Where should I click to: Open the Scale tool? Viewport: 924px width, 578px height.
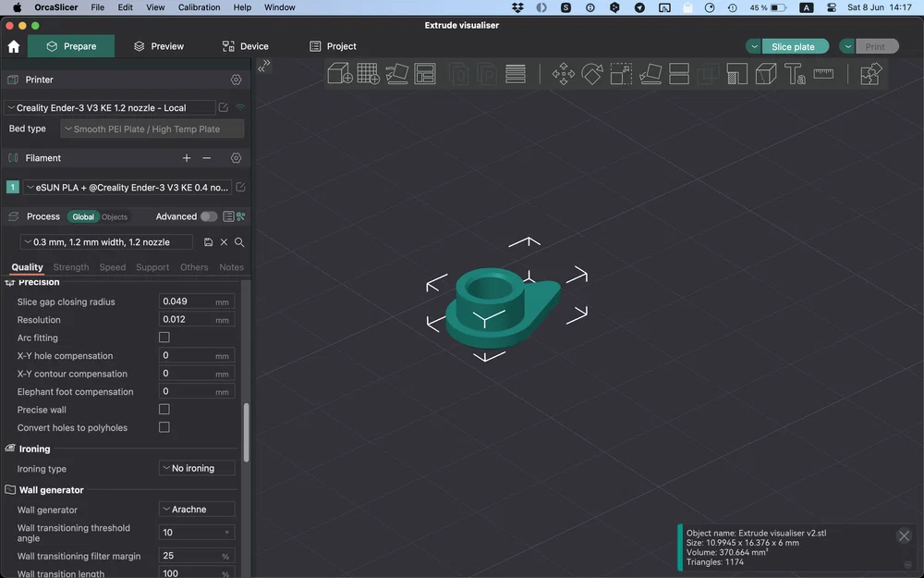(x=621, y=75)
